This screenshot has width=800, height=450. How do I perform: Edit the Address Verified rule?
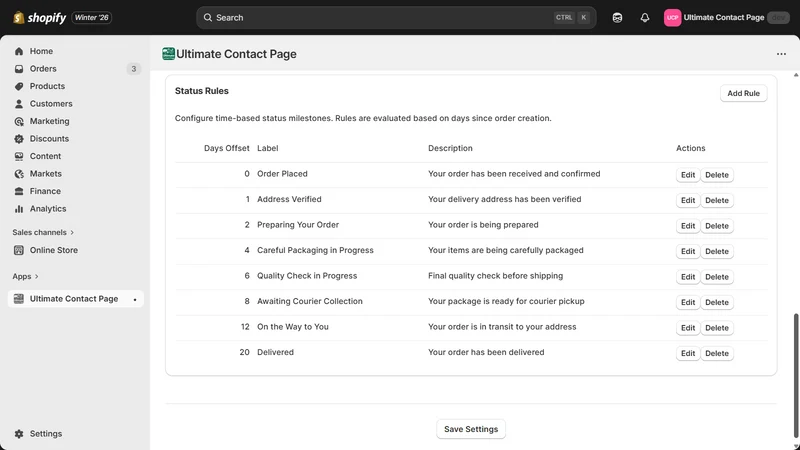[688, 200]
